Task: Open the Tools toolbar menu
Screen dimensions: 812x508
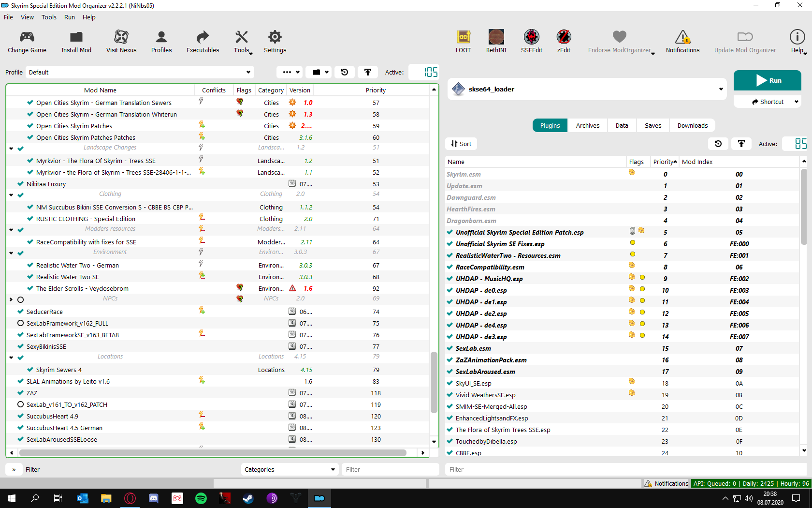Action: tap(242, 42)
